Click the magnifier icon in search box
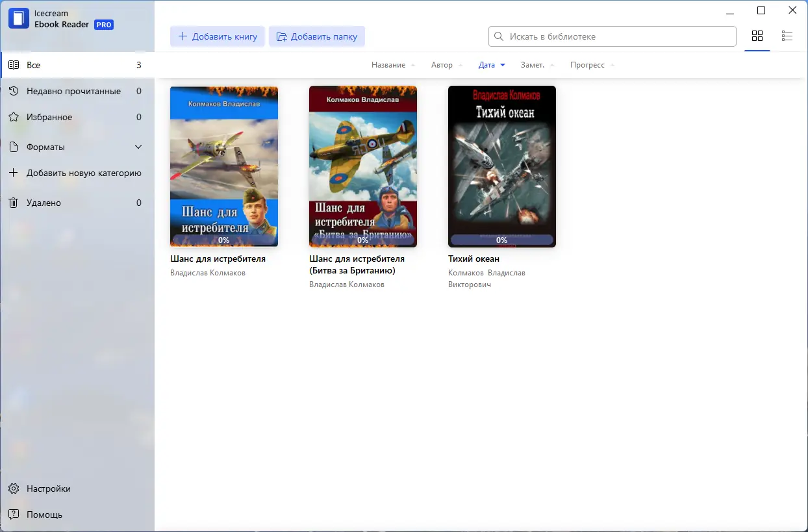The height and width of the screenshot is (532, 808). (x=499, y=36)
